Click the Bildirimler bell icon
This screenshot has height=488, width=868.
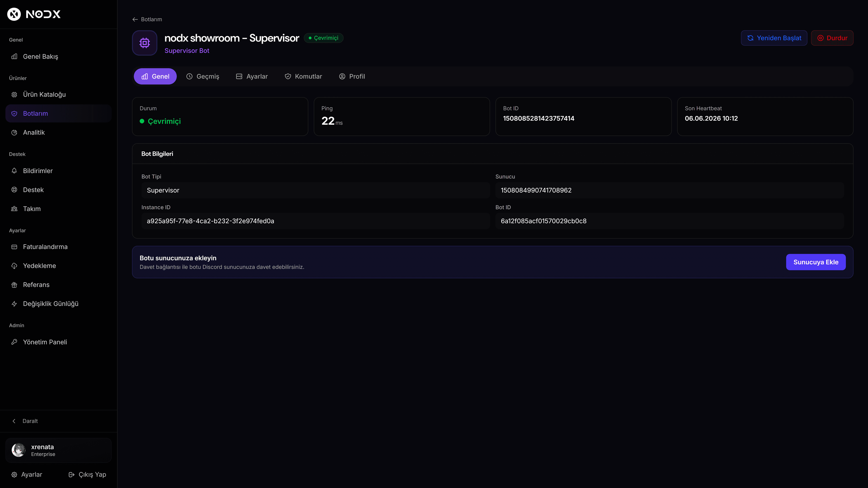tap(14, 171)
